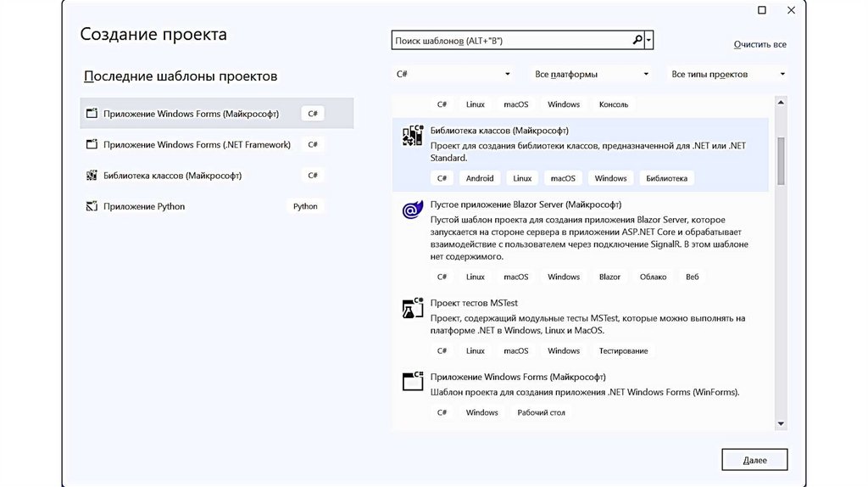Viewport: 868px width, 487px height.
Task: Click the 'Далее' button
Action: point(754,460)
